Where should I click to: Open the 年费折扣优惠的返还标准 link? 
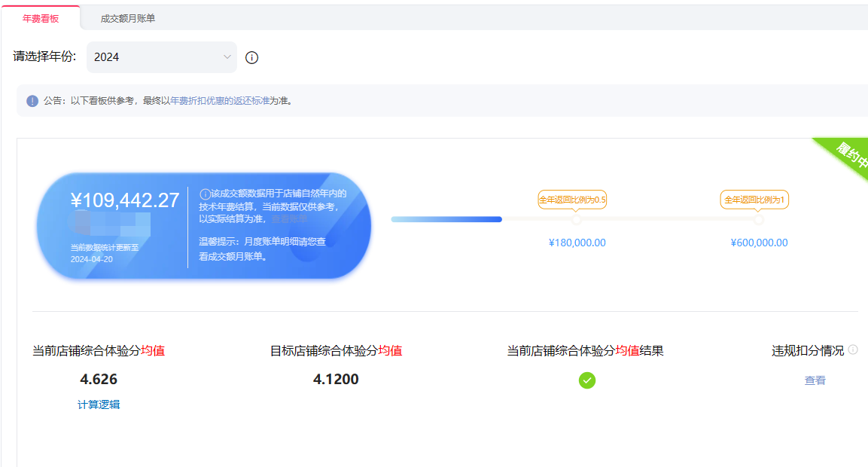pos(220,101)
